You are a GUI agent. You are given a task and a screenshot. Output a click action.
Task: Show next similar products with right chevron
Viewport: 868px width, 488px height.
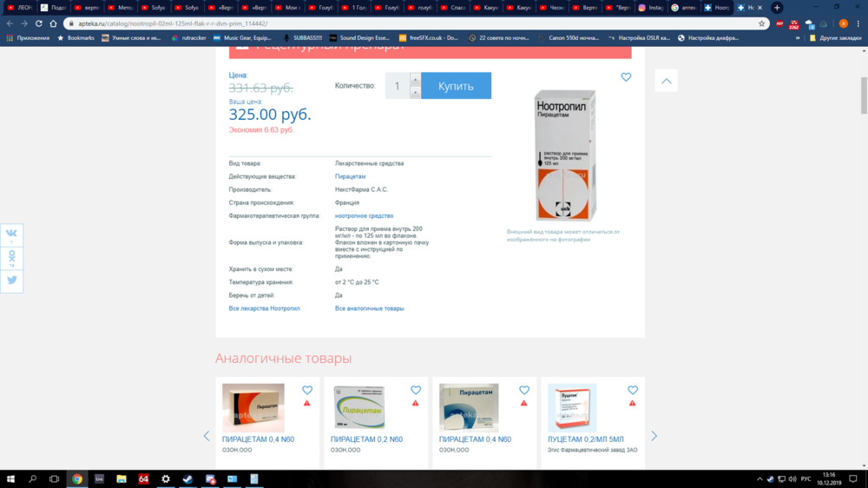654,436
